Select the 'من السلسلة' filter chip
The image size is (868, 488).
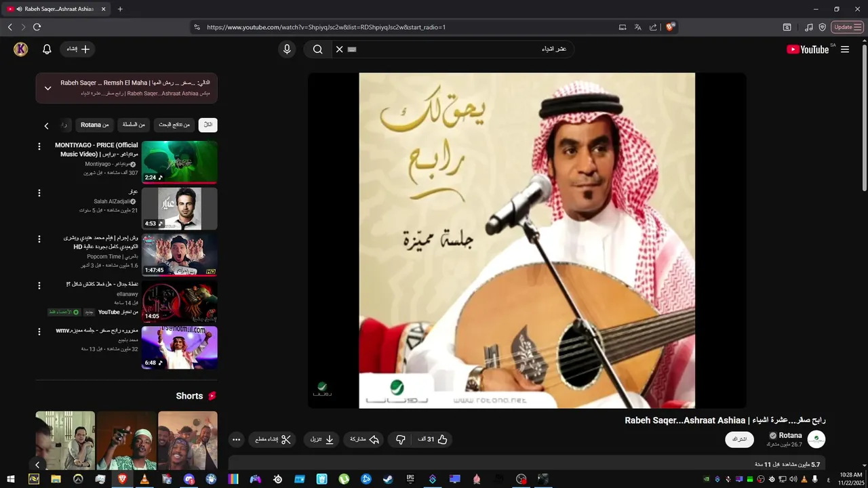(x=134, y=125)
